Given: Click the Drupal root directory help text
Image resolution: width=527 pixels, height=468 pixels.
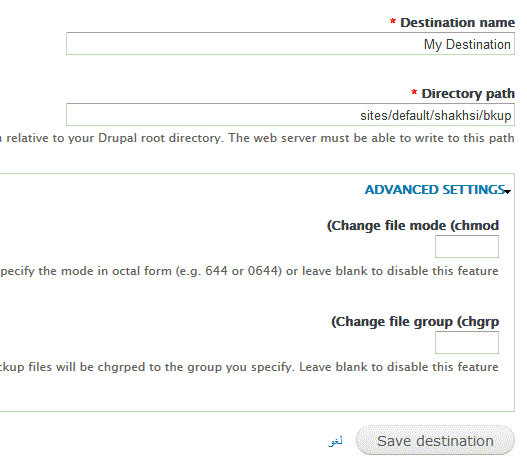Looking at the screenshot, I should tap(257, 138).
